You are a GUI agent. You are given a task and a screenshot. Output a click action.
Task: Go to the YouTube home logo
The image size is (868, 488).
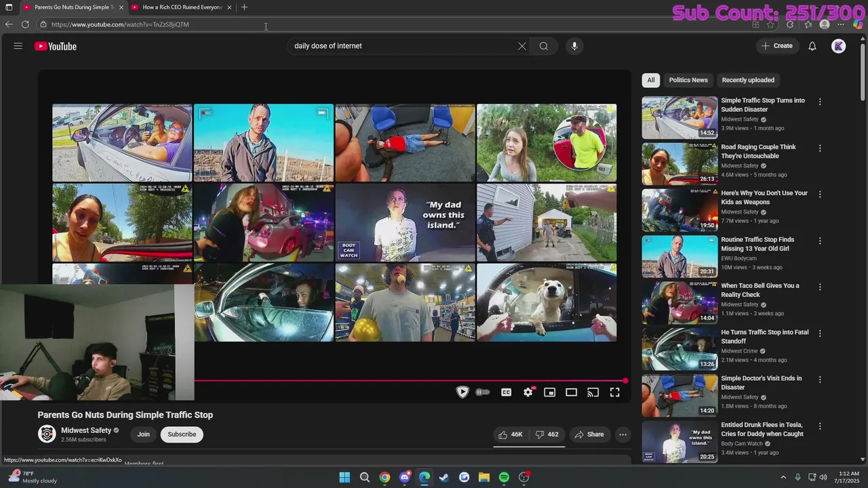coord(56,46)
